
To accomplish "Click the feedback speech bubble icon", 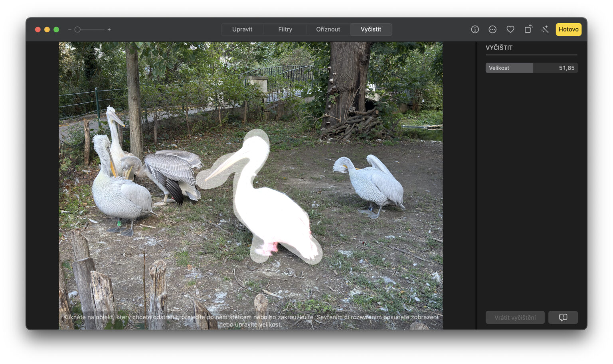I will 563,317.
